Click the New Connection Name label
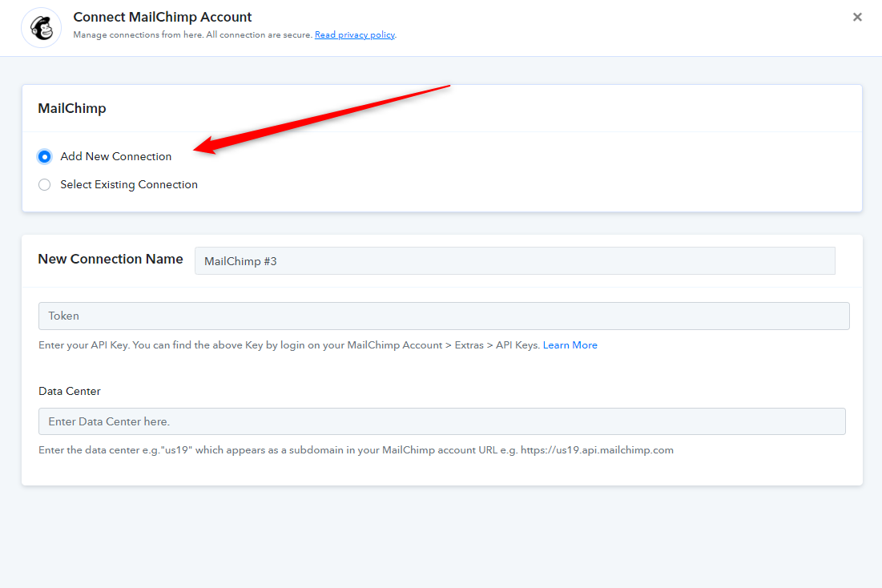 coord(111,259)
